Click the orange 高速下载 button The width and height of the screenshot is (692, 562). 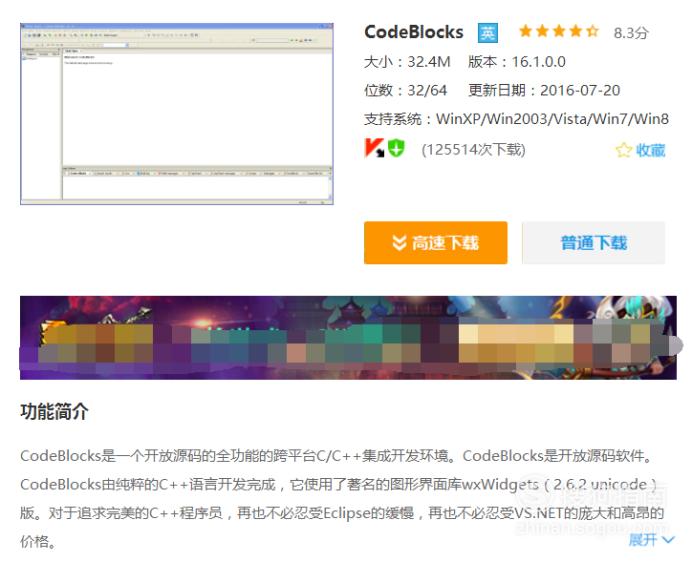click(435, 243)
